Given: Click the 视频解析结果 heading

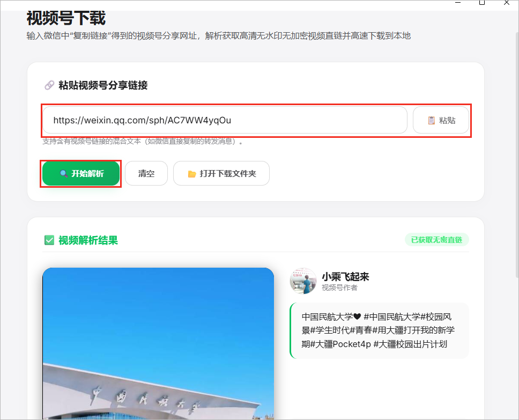Looking at the screenshot, I should coord(88,240).
